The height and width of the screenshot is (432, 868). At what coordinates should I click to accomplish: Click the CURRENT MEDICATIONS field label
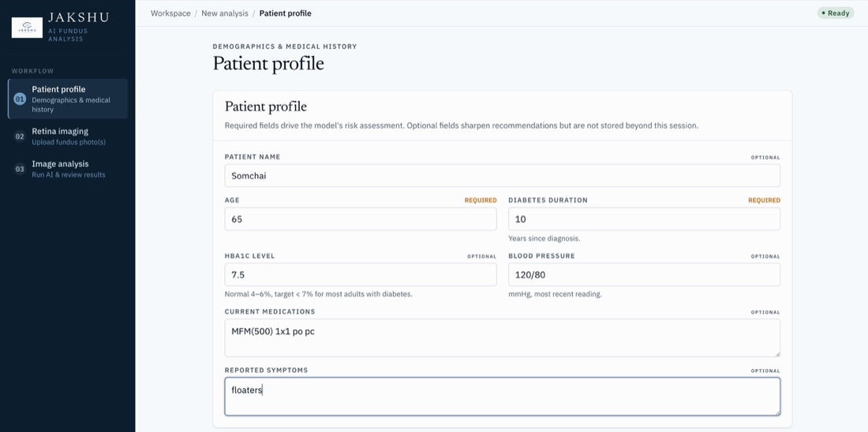tap(270, 312)
